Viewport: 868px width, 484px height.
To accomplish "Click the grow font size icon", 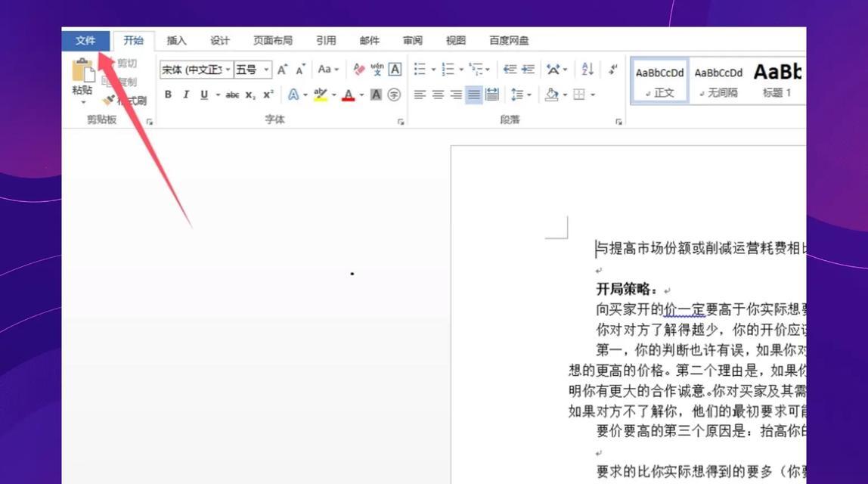I will point(282,70).
